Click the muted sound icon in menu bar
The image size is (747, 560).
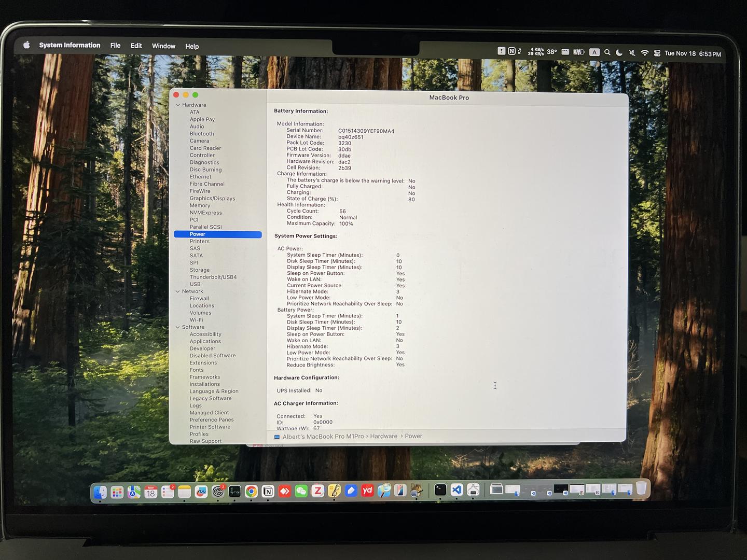click(632, 53)
